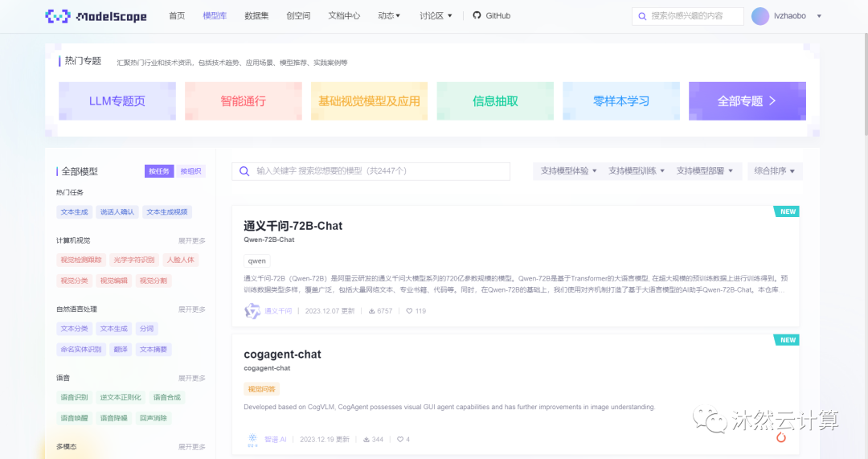Filter by 视觉分类 tag
The width and height of the screenshot is (868, 459).
point(74,281)
